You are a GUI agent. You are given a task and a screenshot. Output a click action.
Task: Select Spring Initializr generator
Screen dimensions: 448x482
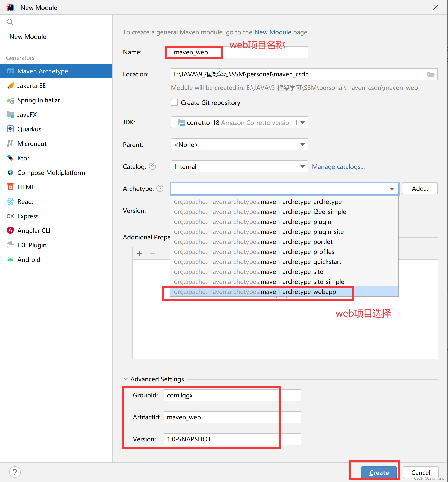tap(56, 100)
